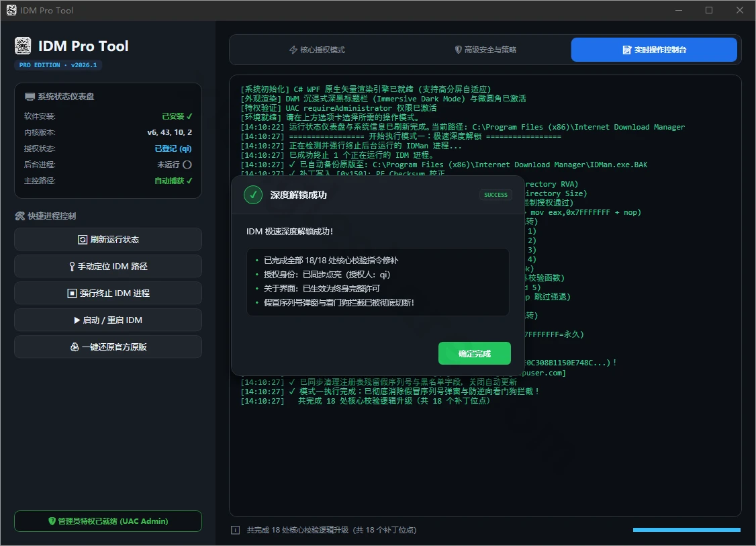Click the 手动定位 IDM 路径 button

(x=108, y=266)
